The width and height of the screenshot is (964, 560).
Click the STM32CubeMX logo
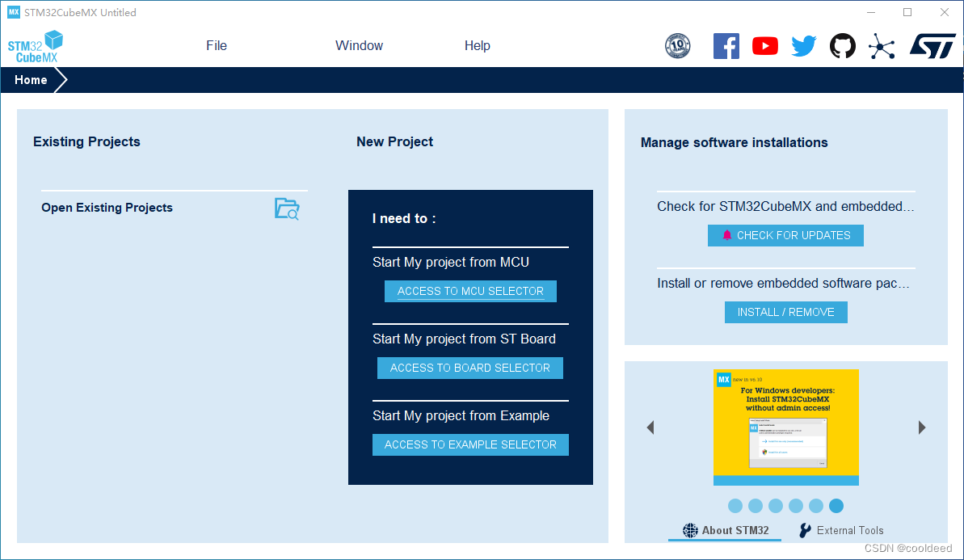[x=36, y=47]
